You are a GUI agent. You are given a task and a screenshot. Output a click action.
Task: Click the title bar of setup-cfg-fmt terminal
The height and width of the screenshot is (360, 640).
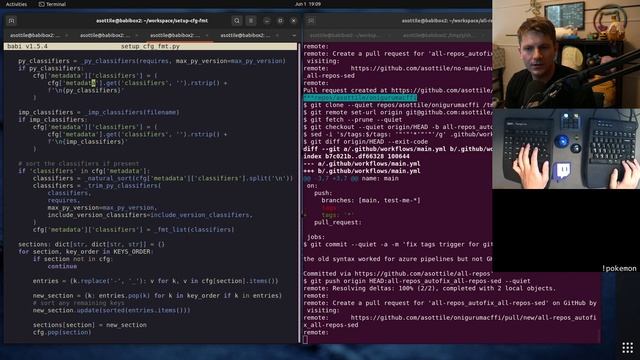click(x=152, y=20)
